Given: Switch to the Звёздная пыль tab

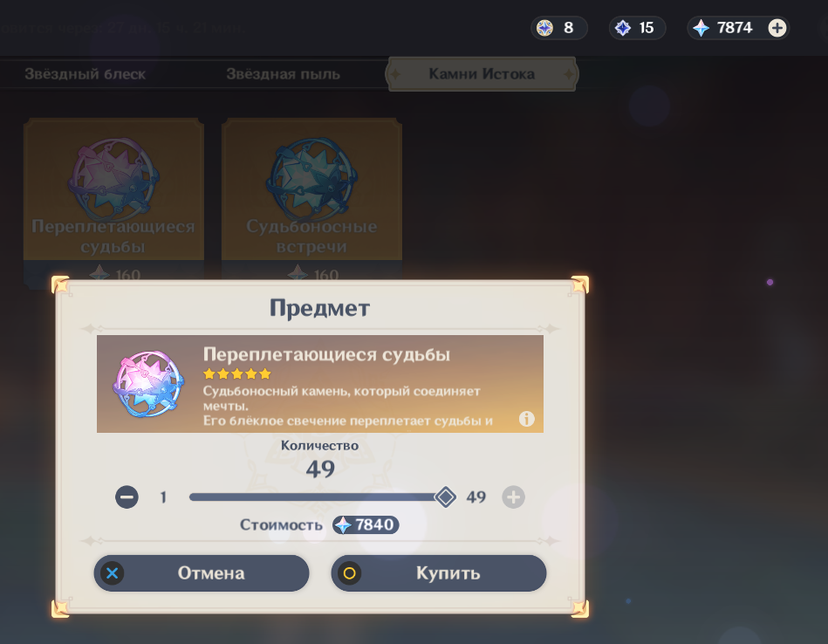Looking at the screenshot, I should (x=283, y=74).
